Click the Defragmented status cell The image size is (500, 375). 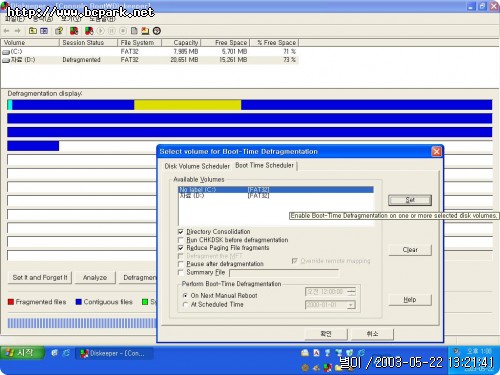(81, 60)
